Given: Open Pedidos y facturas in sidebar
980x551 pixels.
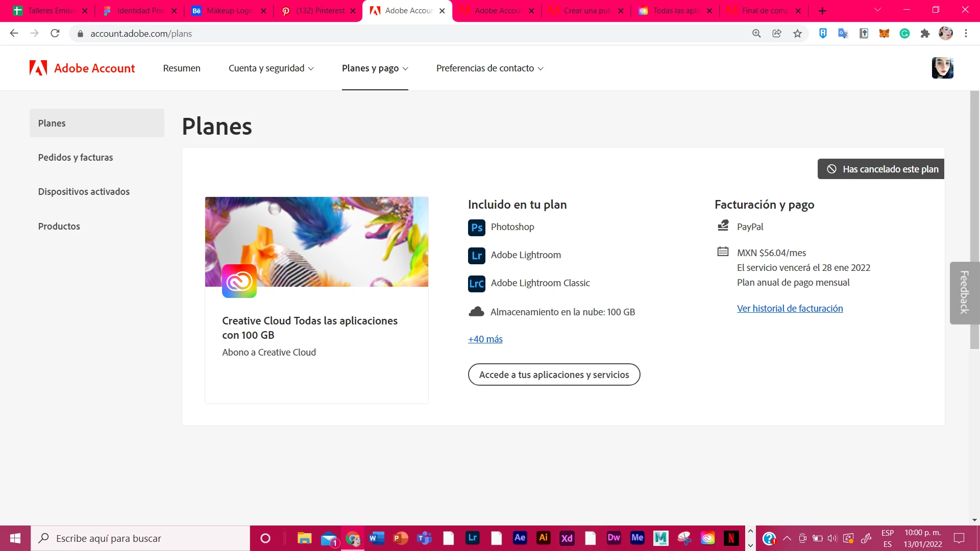Looking at the screenshot, I should click(x=76, y=158).
